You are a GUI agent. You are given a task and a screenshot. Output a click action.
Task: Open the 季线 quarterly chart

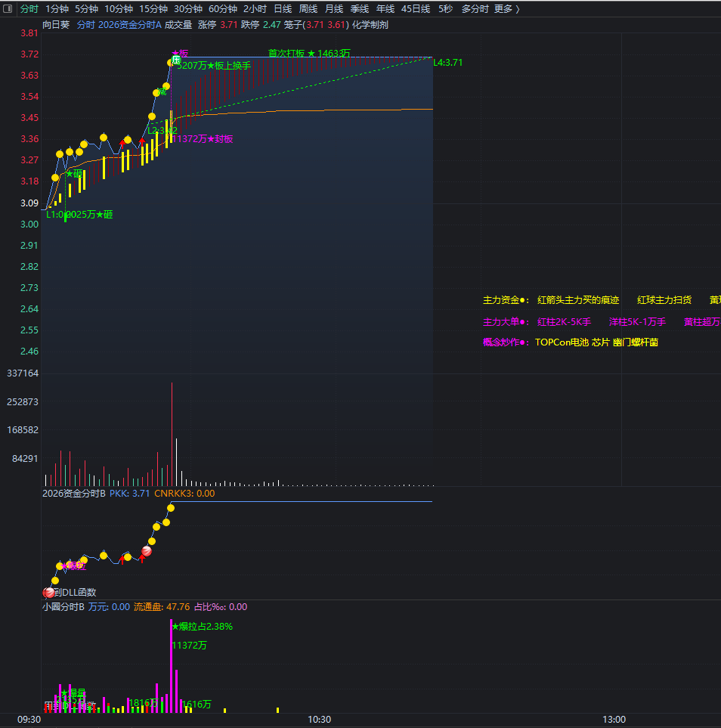click(x=359, y=9)
